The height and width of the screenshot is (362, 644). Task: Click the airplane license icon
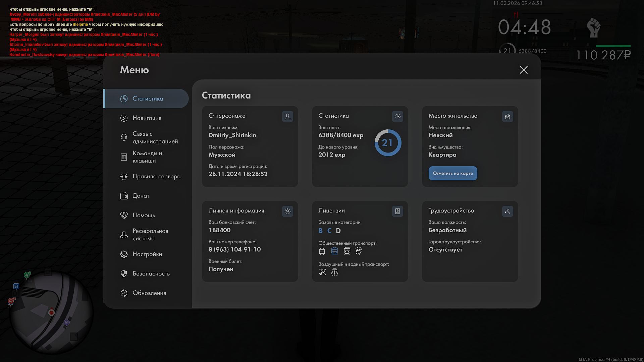tap(322, 272)
